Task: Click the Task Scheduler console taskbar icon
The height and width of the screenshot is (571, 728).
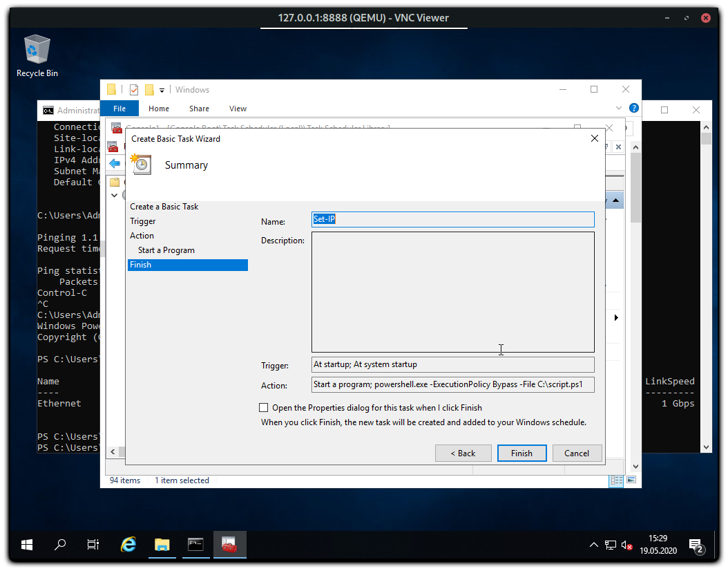Action: click(229, 545)
